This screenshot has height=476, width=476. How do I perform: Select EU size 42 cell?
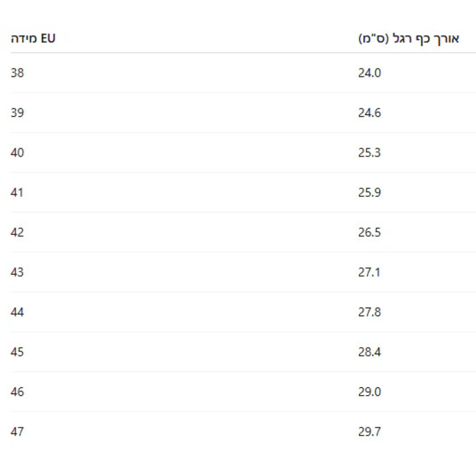[17, 232]
